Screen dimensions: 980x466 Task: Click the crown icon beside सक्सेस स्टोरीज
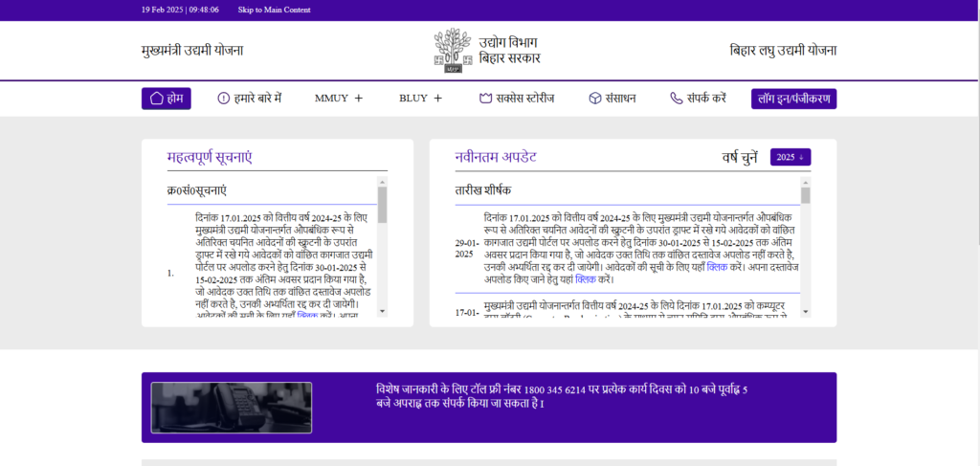click(x=485, y=99)
